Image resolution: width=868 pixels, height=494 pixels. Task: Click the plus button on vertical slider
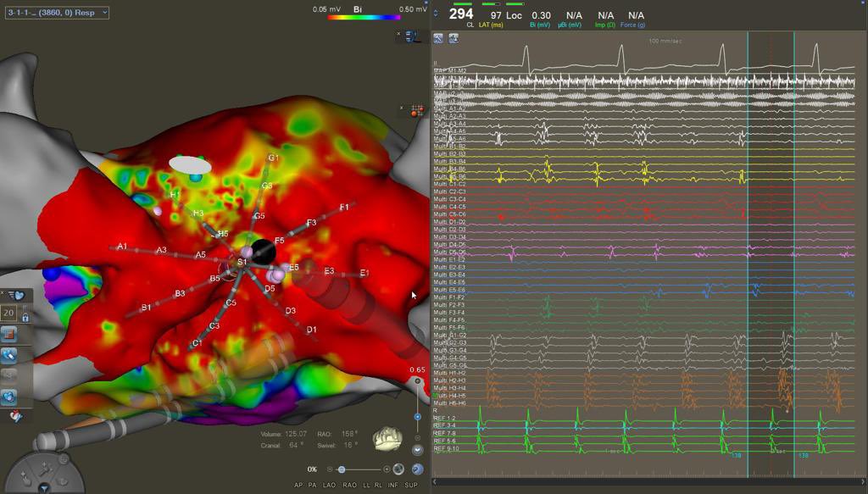(418, 381)
